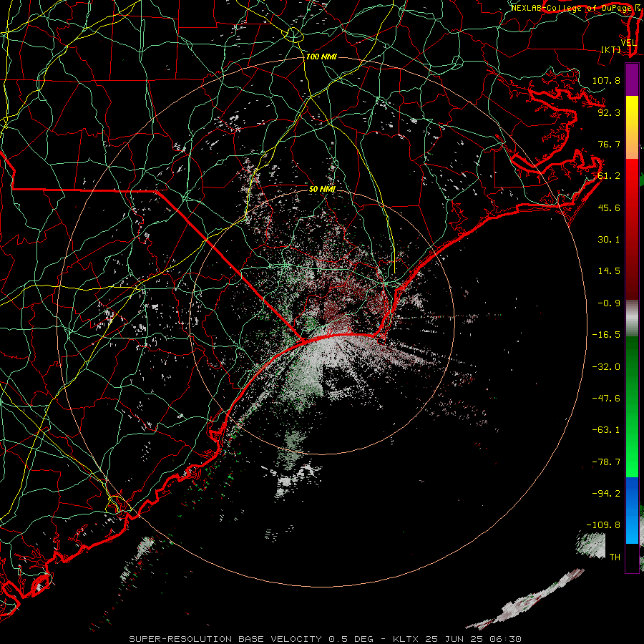
Task: Click the Super-Resolution Base Velocity caption
Action: click(x=326, y=639)
